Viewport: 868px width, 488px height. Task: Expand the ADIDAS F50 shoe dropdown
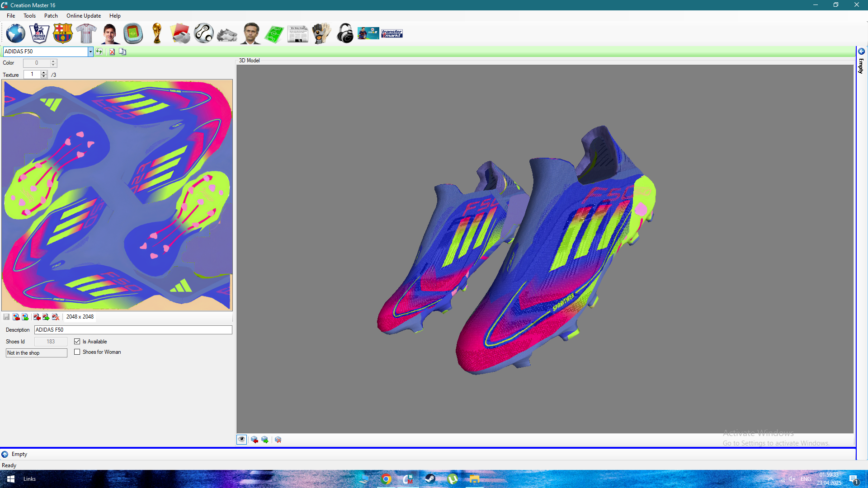(x=90, y=52)
